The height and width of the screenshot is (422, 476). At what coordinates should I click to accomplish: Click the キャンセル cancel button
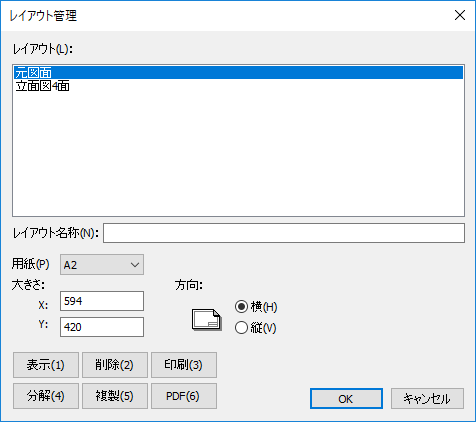point(427,399)
